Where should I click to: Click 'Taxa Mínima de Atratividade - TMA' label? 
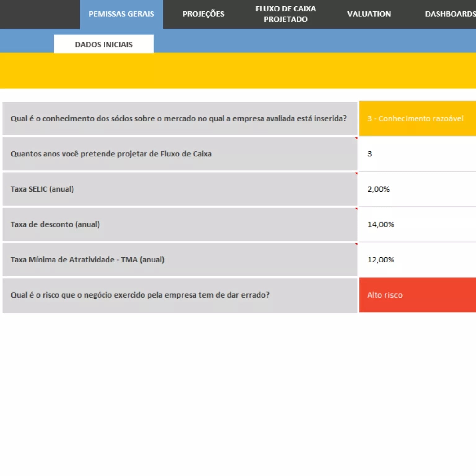point(180,260)
